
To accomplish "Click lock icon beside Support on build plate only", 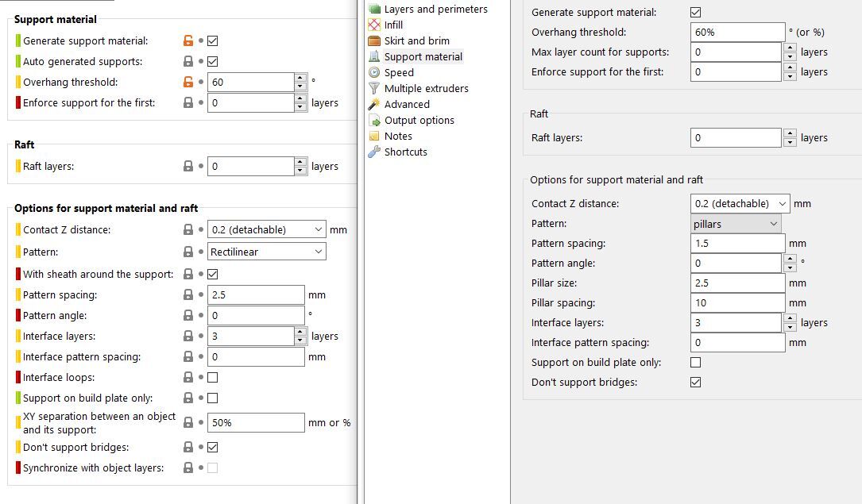I will click(188, 398).
